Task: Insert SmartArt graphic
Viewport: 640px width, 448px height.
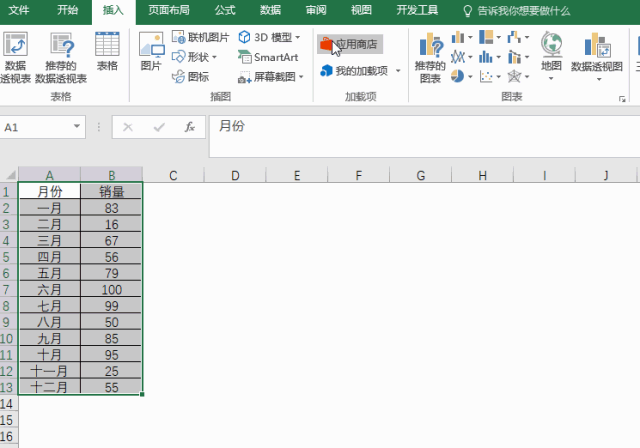Action: point(268,57)
